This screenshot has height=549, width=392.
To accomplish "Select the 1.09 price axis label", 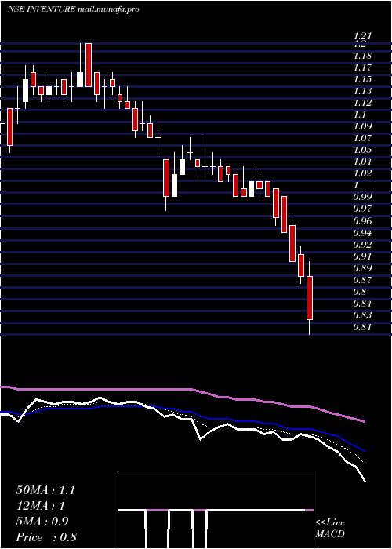I will 362,126.
